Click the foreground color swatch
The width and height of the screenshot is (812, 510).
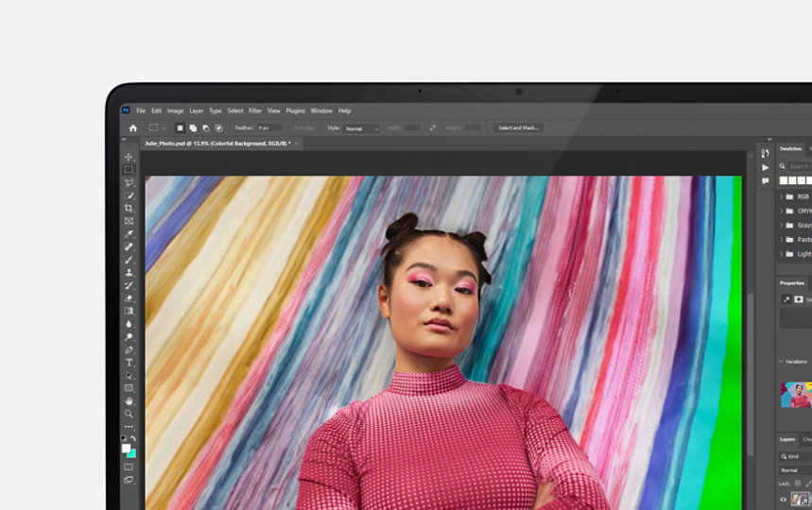pos(126,449)
